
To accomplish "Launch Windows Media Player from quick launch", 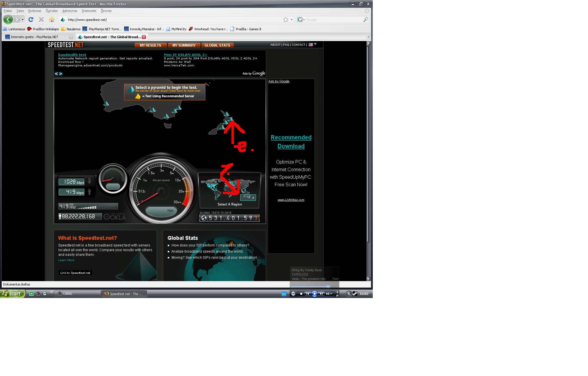I will pos(45,294).
